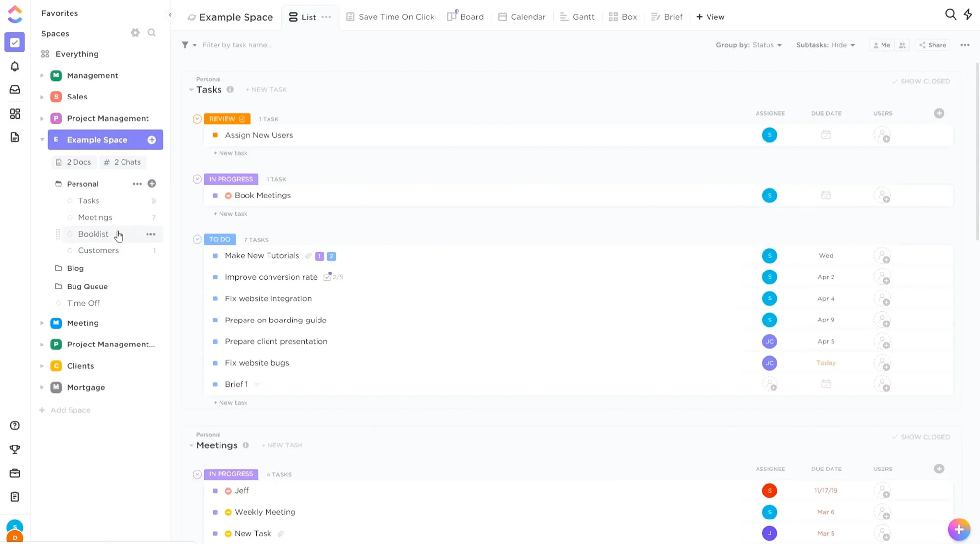Open the Inbox icon in sidebar
Screen dimensions: 980x544
point(15,90)
